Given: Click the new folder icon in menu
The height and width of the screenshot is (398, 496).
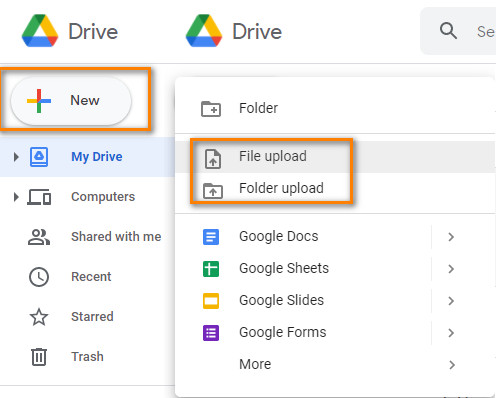Looking at the screenshot, I should 211,109.
